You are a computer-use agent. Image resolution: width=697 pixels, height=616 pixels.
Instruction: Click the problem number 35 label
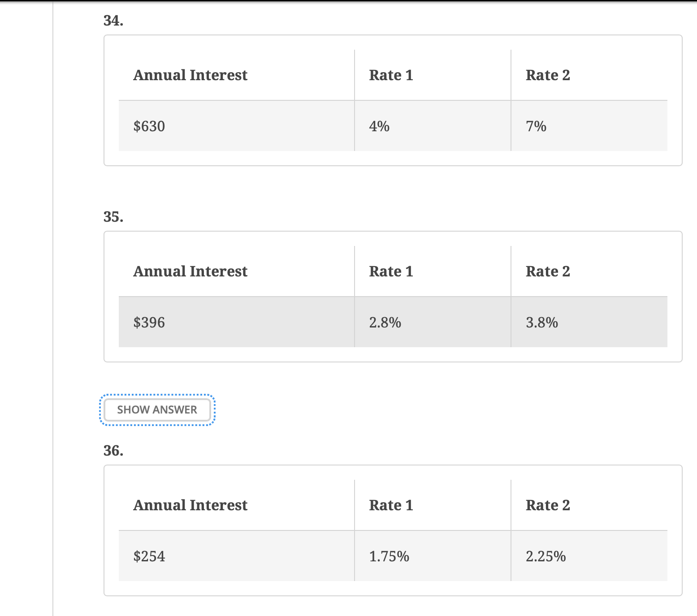pos(113,217)
